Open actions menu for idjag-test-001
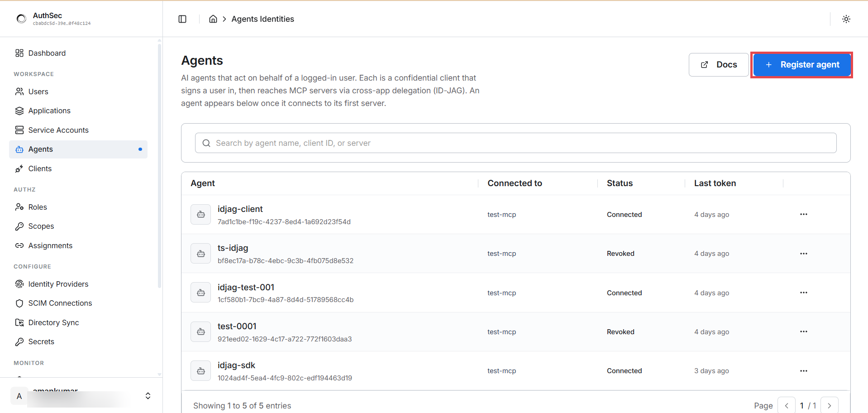Screen dimensions: 868x413 [x=803, y=293]
